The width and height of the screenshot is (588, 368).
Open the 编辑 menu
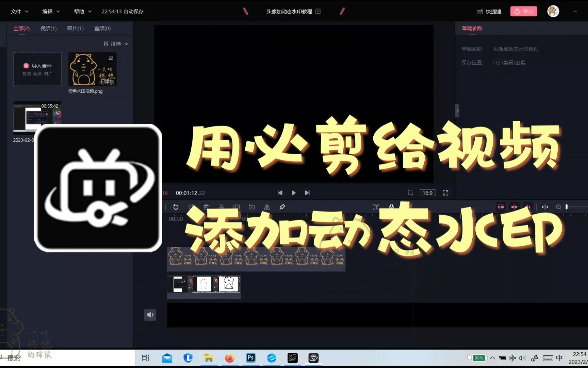coord(51,11)
